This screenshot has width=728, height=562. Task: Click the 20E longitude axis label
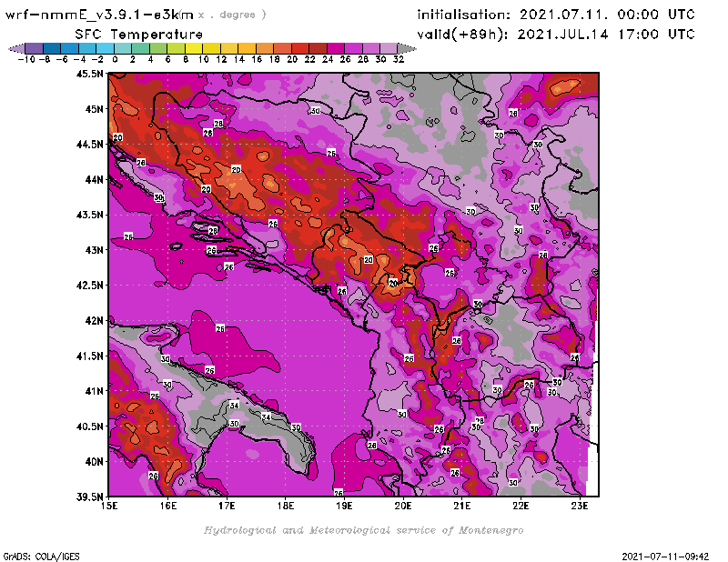coord(403,506)
